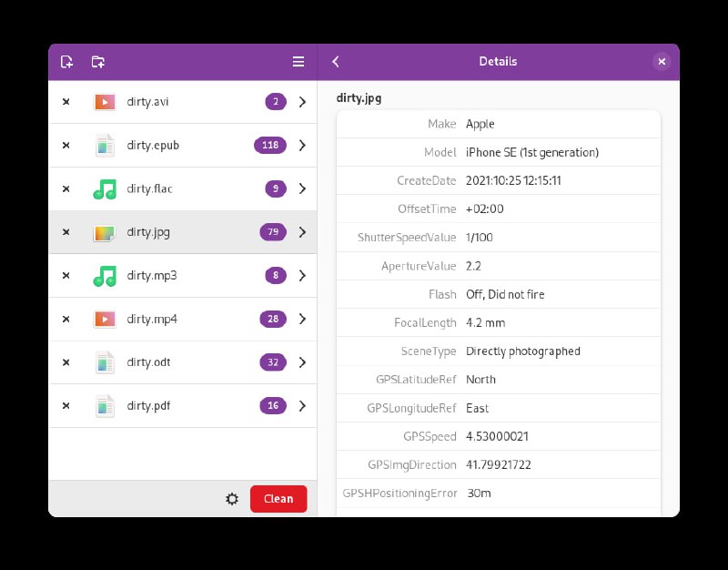Image resolution: width=728 pixels, height=570 pixels.
Task: Click the dirty.jpg image thumbnail icon
Action: (104, 232)
